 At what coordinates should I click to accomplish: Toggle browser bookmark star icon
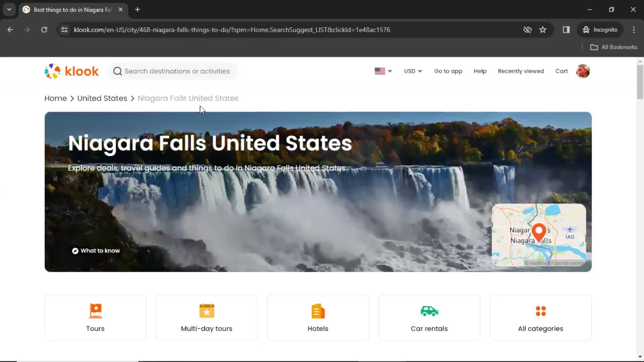(544, 29)
